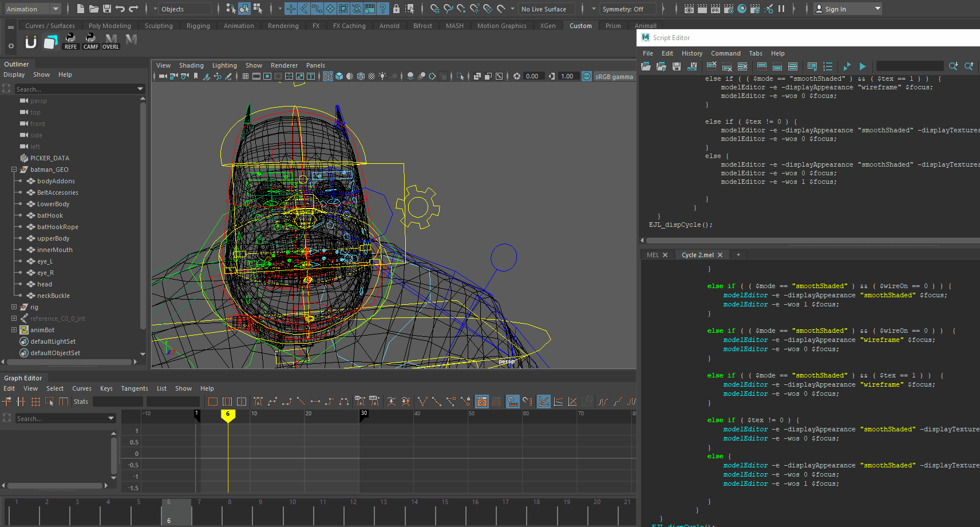Expand the rig node in the Outliner
Screen dimensions: 980x527
pos(13,306)
